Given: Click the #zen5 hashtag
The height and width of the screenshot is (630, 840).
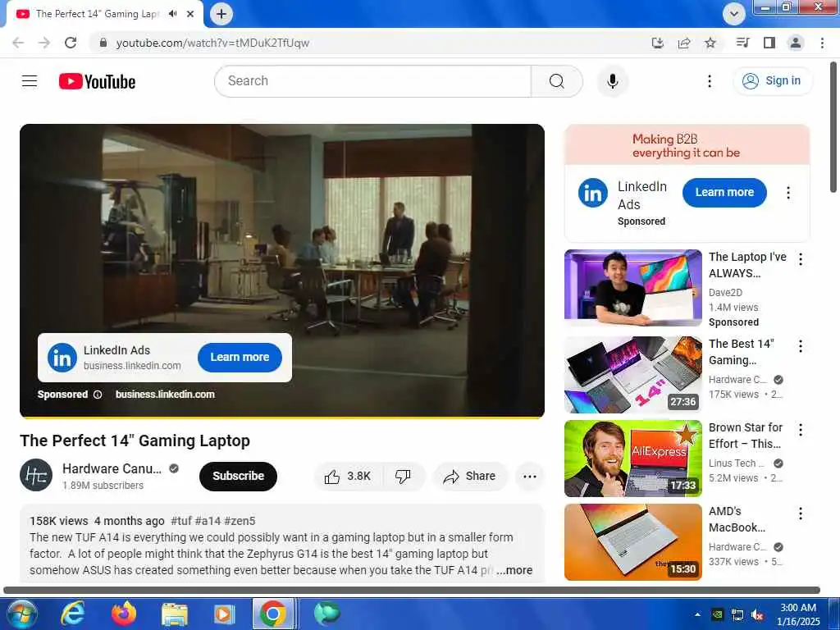Looking at the screenshot, I should (240, 521).
